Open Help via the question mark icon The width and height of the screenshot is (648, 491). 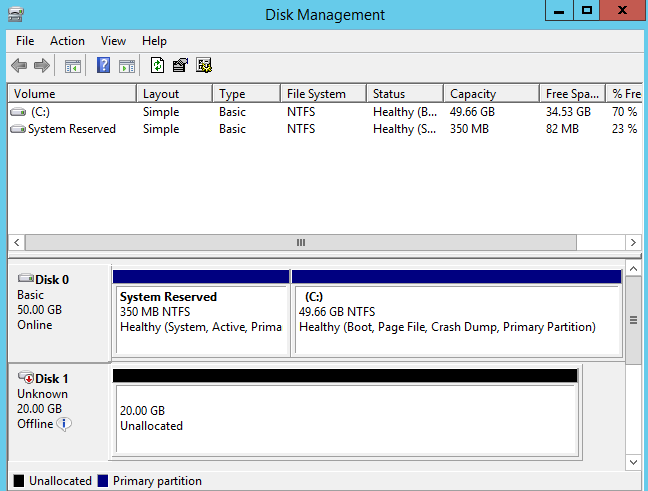point(103,66)
